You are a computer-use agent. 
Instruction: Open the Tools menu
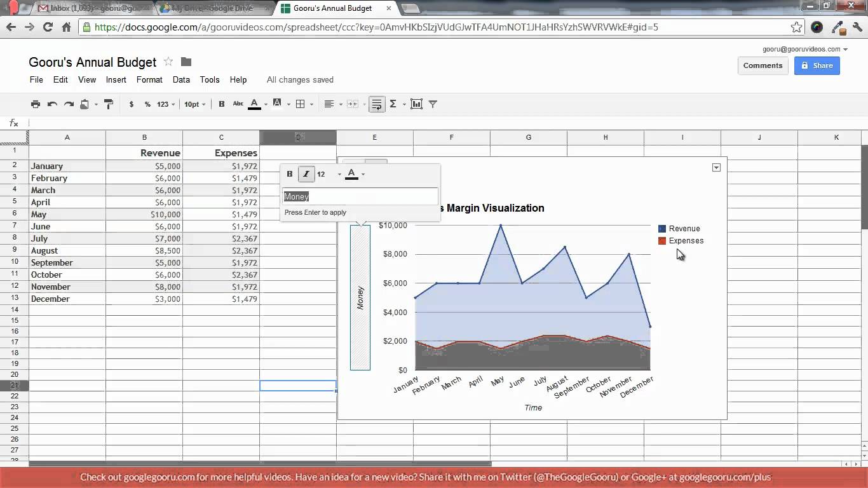coord(210,79)
